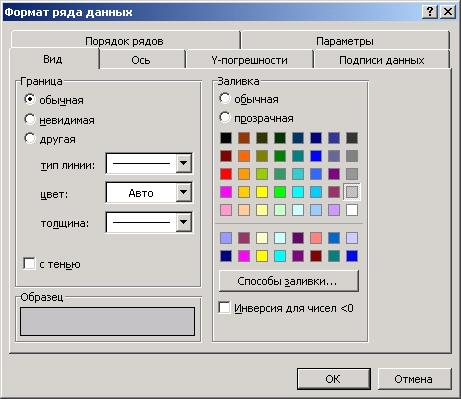The width and height of the screenshot is (461, 399).
Task: Click the Образец preview box
Action: click(x=107, y=321)
